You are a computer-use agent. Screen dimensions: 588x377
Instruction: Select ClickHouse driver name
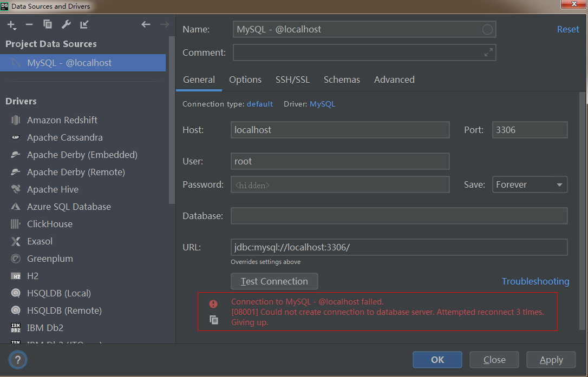coord(50,224)
